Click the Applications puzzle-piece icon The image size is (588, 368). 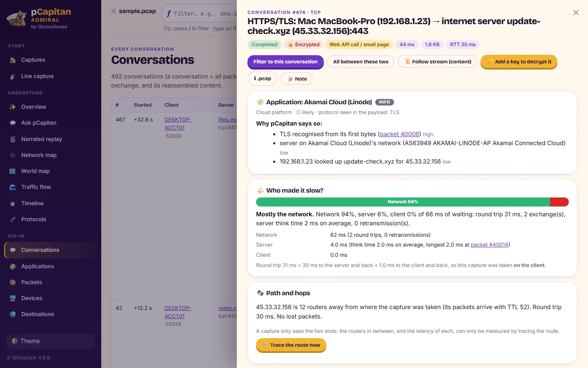tap(13, 267)
